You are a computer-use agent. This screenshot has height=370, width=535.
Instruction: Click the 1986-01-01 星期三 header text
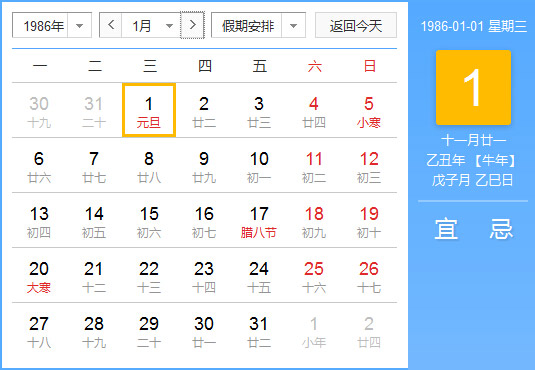(x=474, y=26)
